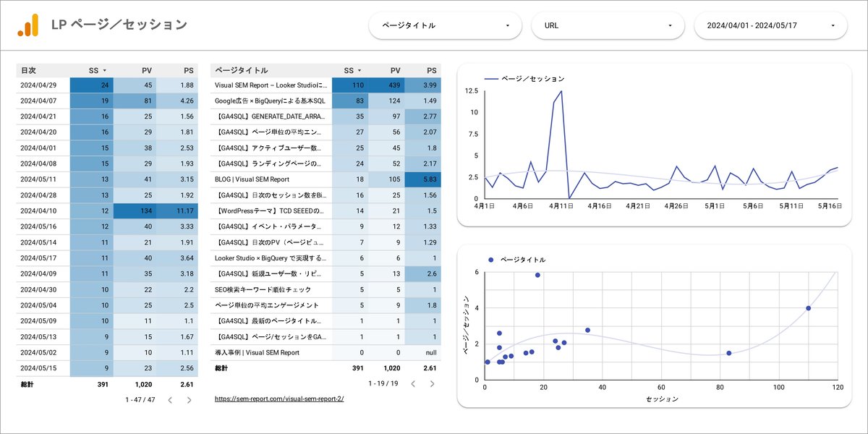Open the ページタイトル filter dropdown
Viewport: 868px width, 434px height.
(x=446, y=25)
